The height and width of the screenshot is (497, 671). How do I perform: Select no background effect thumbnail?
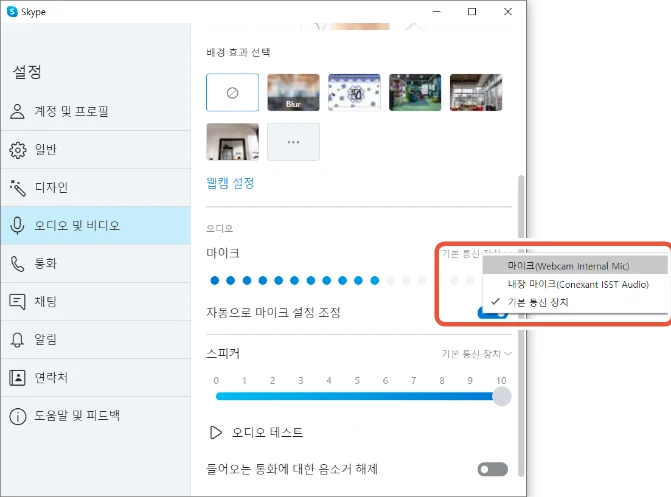[x=232, y=92]
